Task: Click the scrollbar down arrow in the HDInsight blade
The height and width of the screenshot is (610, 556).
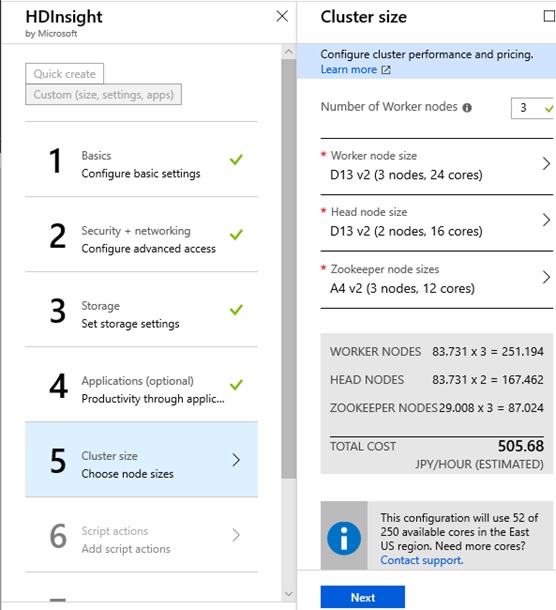Action: [x=289, y=594]
